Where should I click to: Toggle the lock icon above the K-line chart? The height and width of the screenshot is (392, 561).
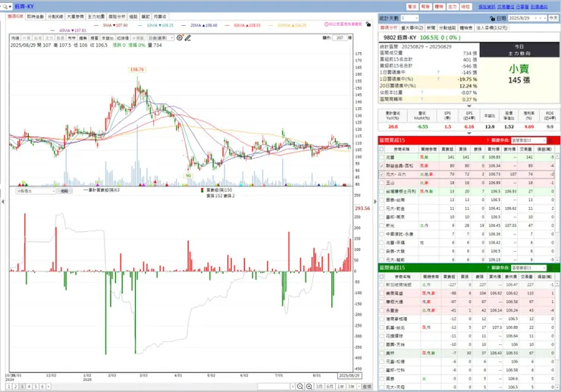(368, 24)
